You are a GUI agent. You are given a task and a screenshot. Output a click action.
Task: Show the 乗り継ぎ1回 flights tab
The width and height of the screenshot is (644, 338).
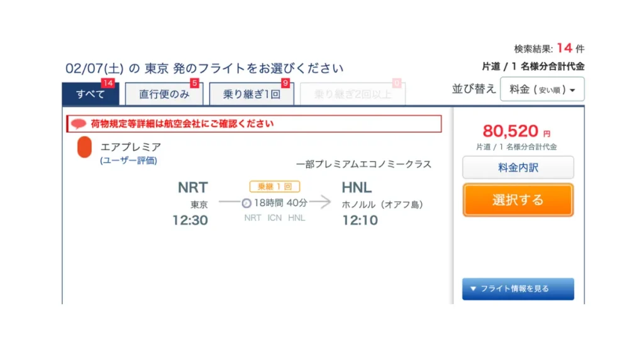click(x=252, y=95)
